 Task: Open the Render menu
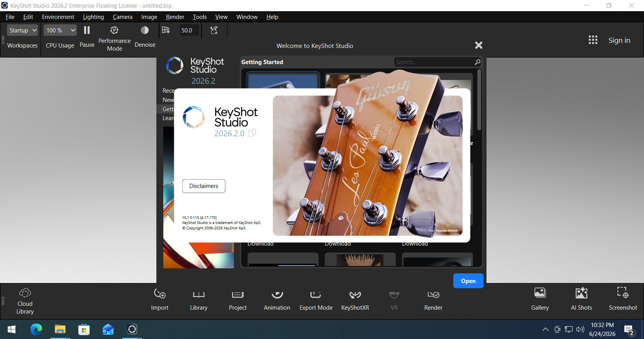[175, 17]
